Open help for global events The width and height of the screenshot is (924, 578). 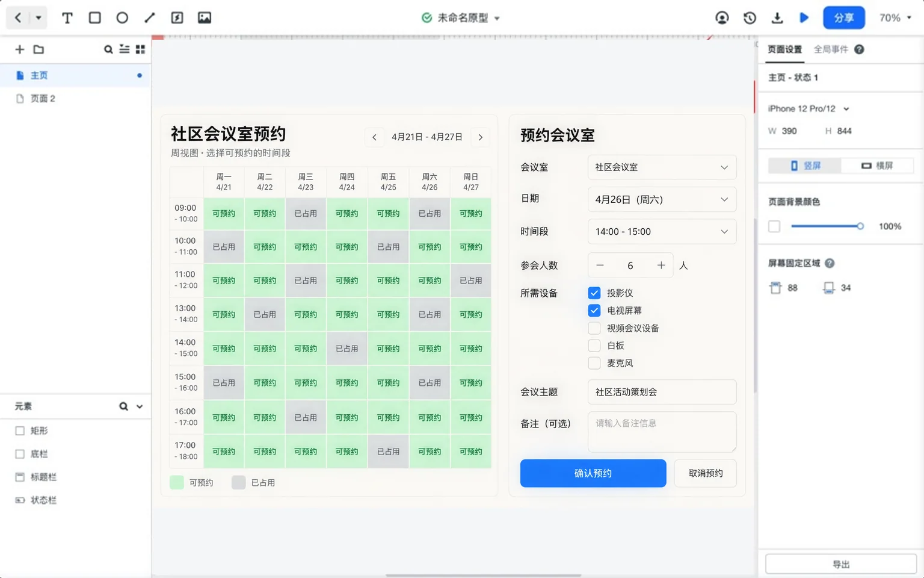[859, 49]
